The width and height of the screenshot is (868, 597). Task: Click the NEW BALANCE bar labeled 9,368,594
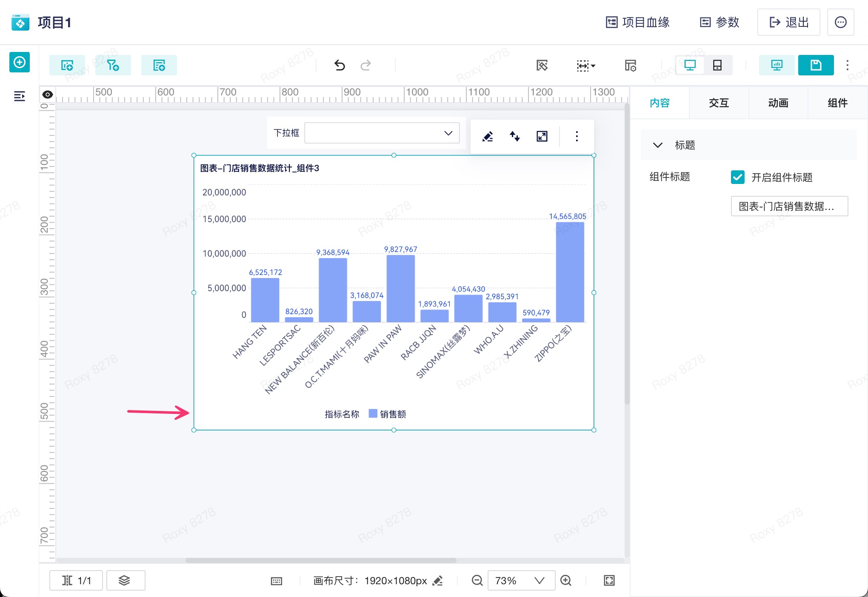(333, 290)
